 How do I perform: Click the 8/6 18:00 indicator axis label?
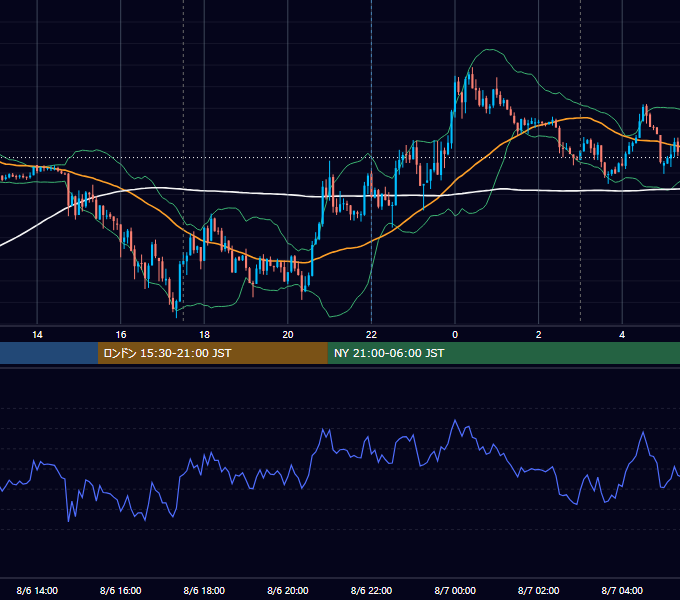204,590
